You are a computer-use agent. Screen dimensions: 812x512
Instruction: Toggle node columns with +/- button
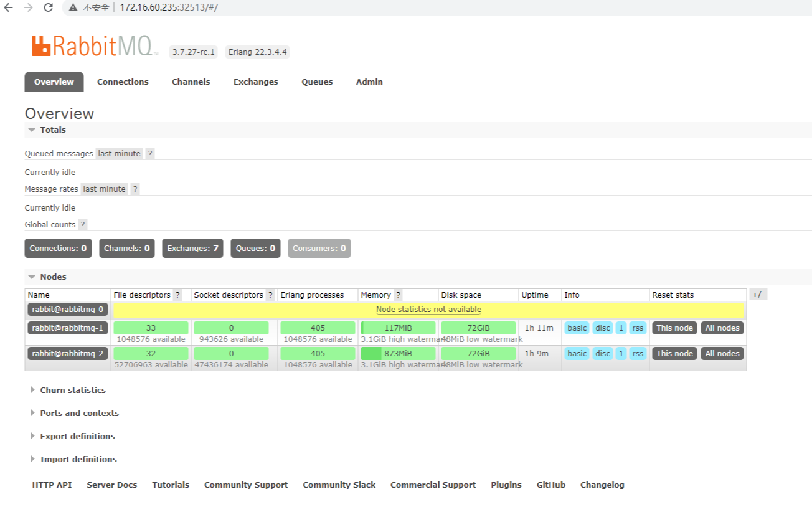pyautogui.click(x=758, y=295)
